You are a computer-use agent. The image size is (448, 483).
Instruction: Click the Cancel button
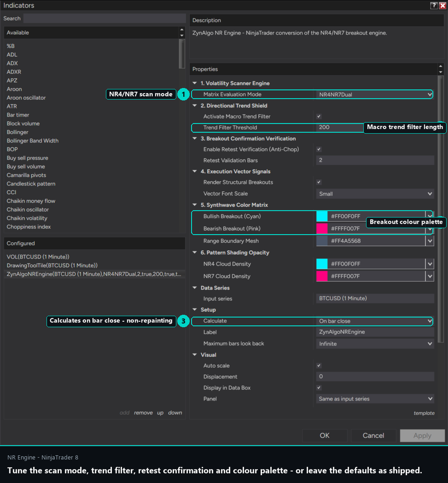pyautogui.click(x=373, y=435)
